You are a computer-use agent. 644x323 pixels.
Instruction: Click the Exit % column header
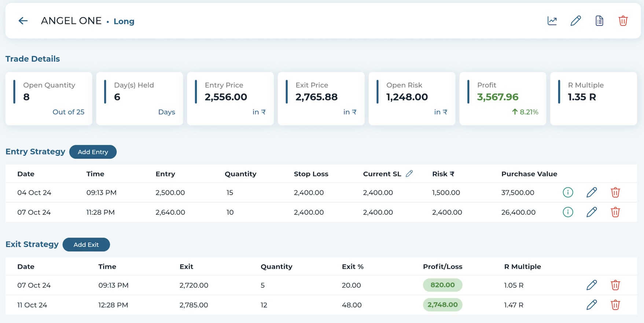[353, 267]
